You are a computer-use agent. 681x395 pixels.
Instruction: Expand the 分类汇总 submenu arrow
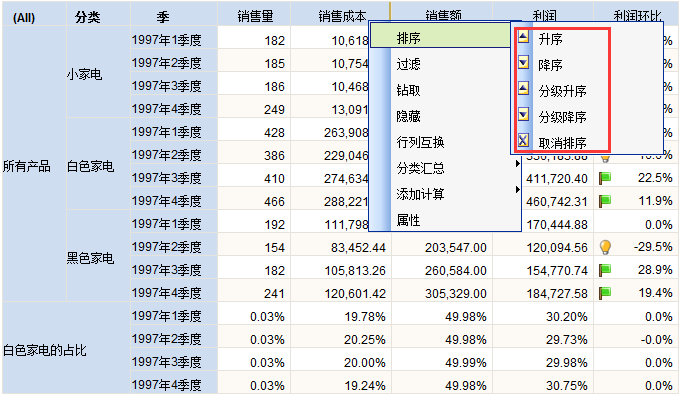coord(517,164)
